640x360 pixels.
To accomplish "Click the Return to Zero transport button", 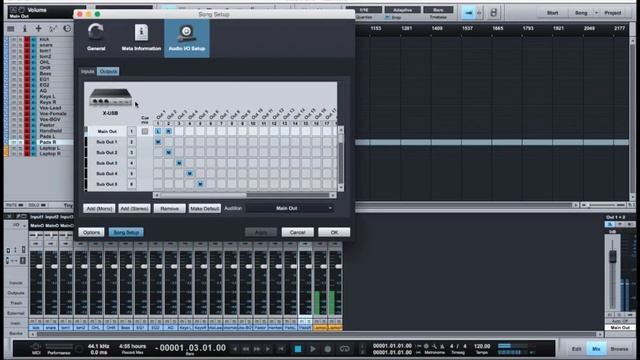I will (x=281, y=349).
